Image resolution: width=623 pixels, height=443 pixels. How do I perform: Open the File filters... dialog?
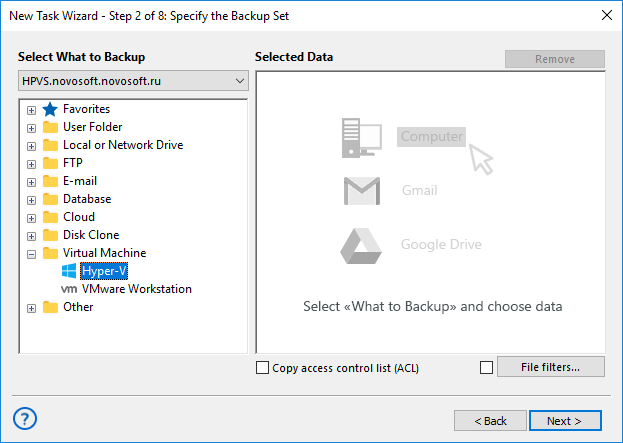click(x=551, y=367)
